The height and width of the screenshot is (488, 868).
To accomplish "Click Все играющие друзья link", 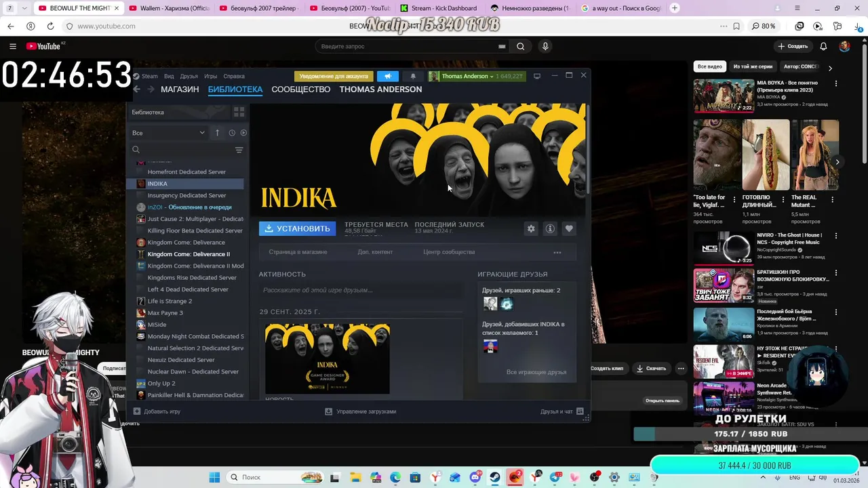I will click(536, 372).
